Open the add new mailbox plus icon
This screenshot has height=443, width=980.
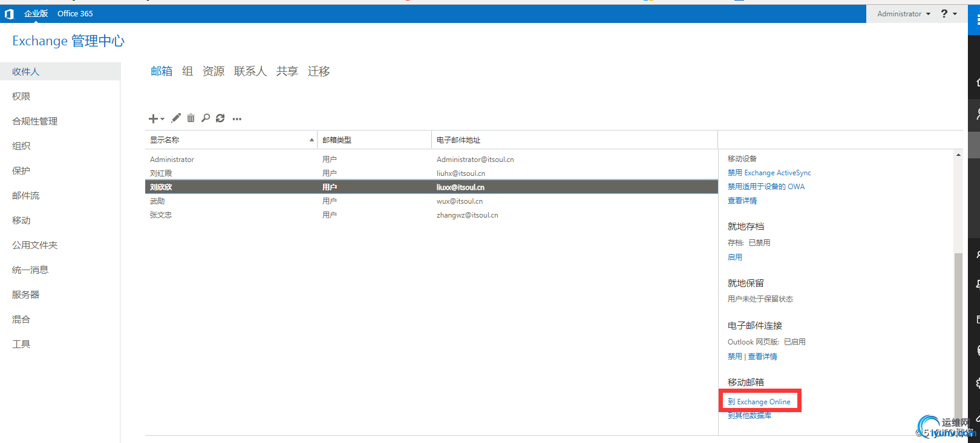pyautogui.click(x=154, y=118)
